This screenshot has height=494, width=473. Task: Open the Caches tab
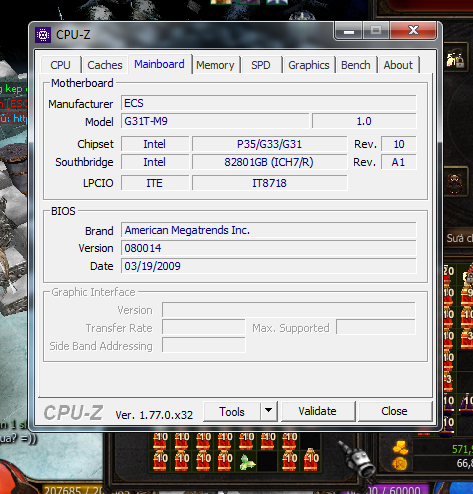(105, 65)
